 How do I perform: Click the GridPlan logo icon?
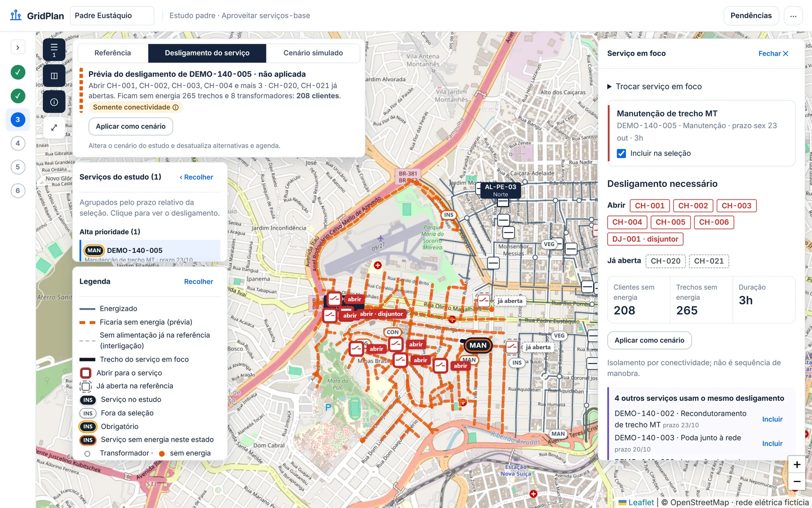point(16,15)
